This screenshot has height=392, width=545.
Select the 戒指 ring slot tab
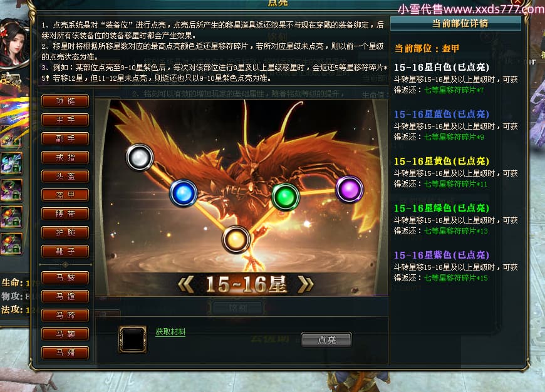(65, 157)
